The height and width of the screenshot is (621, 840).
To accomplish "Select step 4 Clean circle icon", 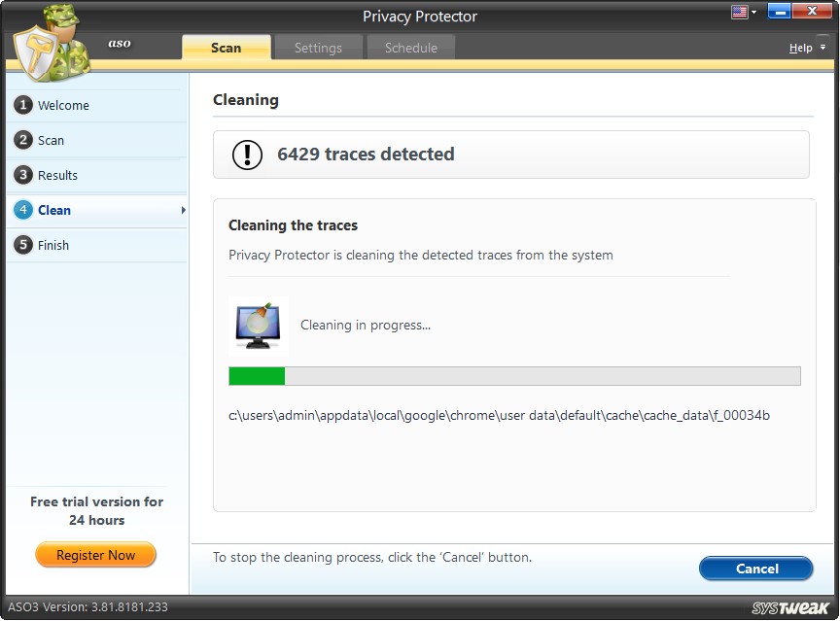I will click(x=24, y=210).
